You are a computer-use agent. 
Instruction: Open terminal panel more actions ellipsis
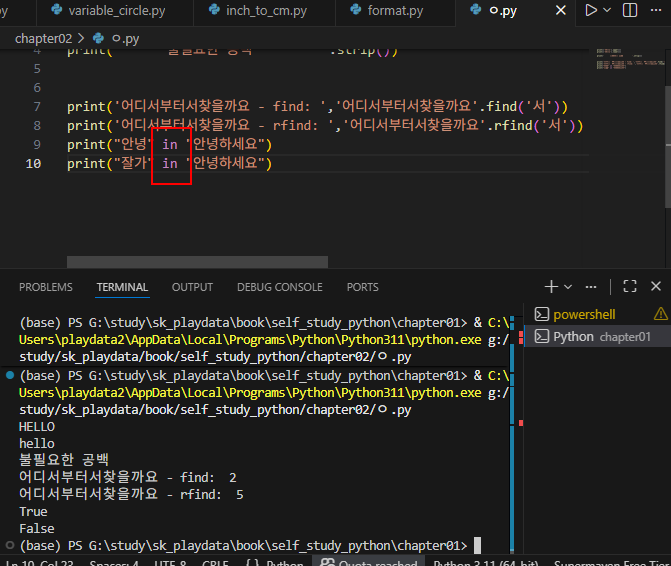point(591,287)
